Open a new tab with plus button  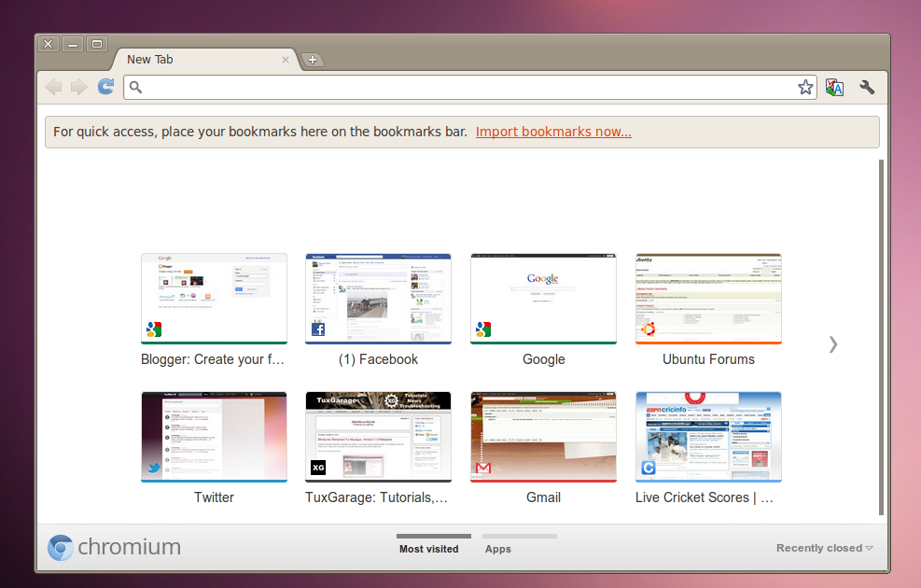click(x=313, y=60)
